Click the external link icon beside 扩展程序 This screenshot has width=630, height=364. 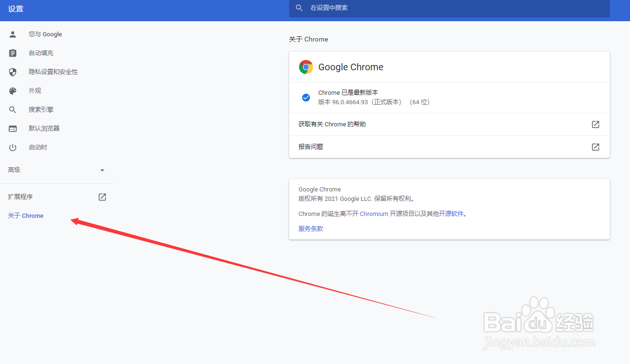[x=102, y=197]
